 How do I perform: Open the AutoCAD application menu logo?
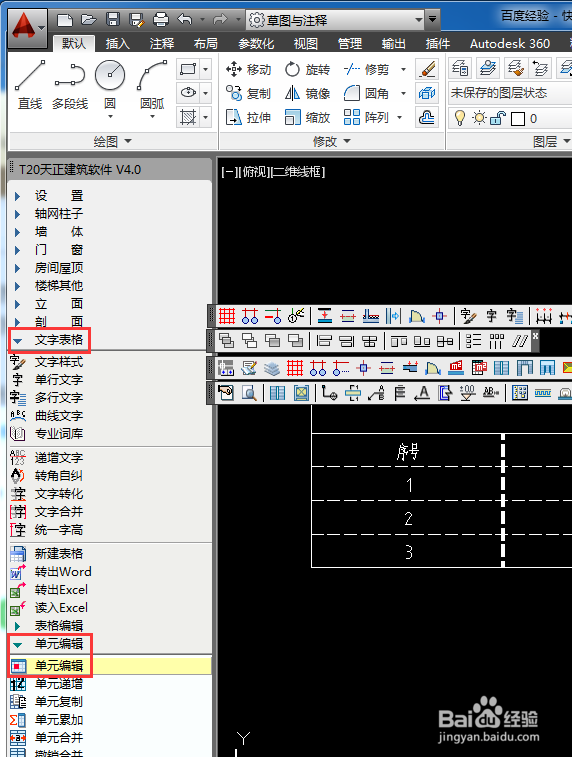[x=27, y=27]
